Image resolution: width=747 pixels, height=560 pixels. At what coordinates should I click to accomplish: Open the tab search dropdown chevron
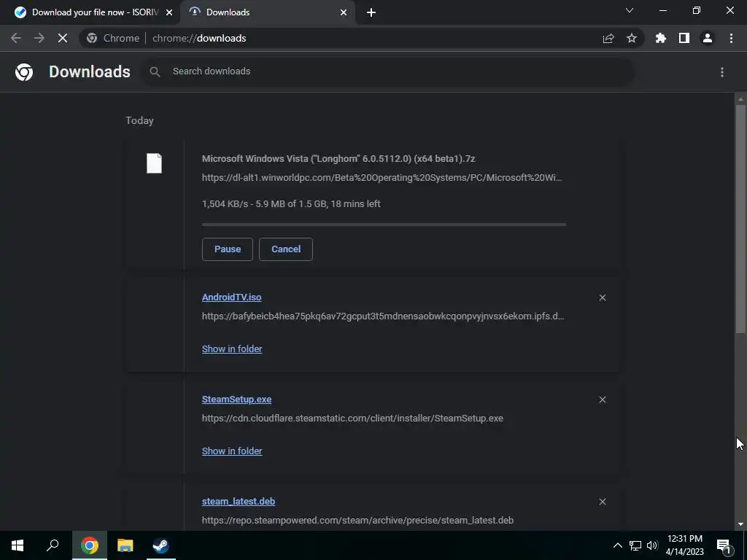pos(630,10)
